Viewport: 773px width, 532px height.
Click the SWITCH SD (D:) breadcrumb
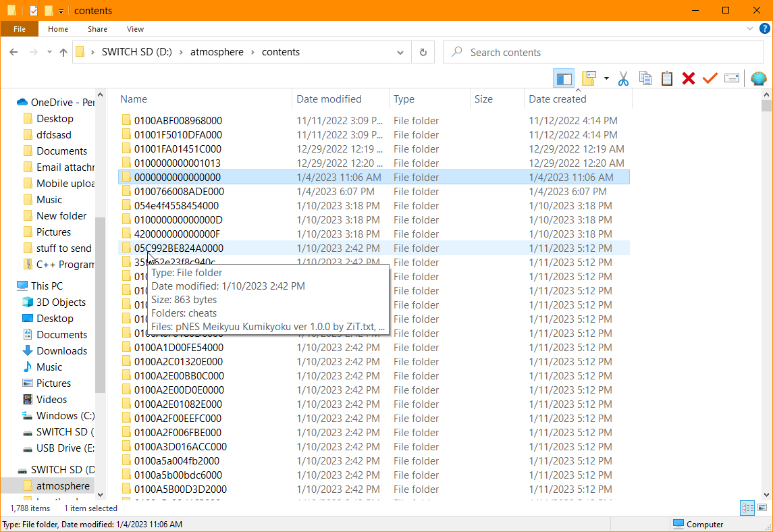tap(137, 52)
